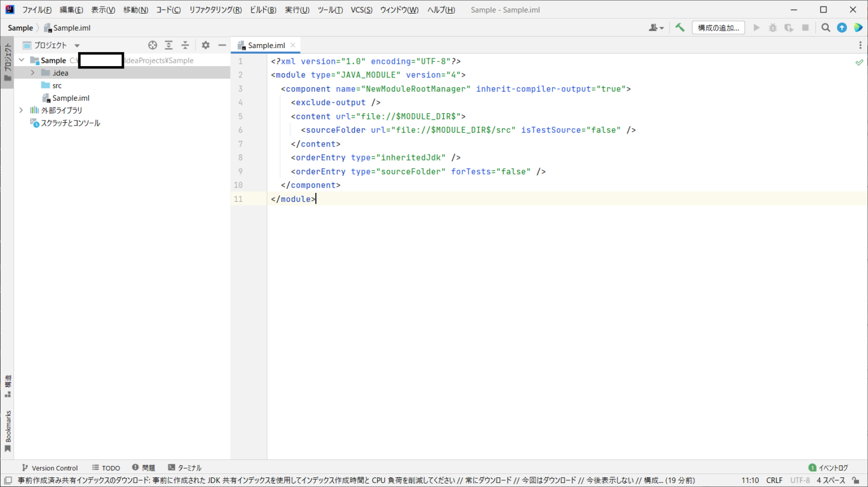Toggle the Bookmarks side tool window
The image size is (868, 487).
(x=8, y=431)
